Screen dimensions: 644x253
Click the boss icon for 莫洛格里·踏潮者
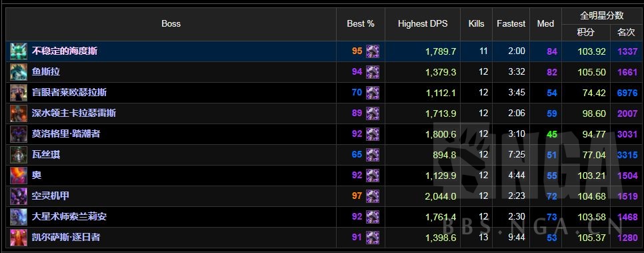coord(19,134)
